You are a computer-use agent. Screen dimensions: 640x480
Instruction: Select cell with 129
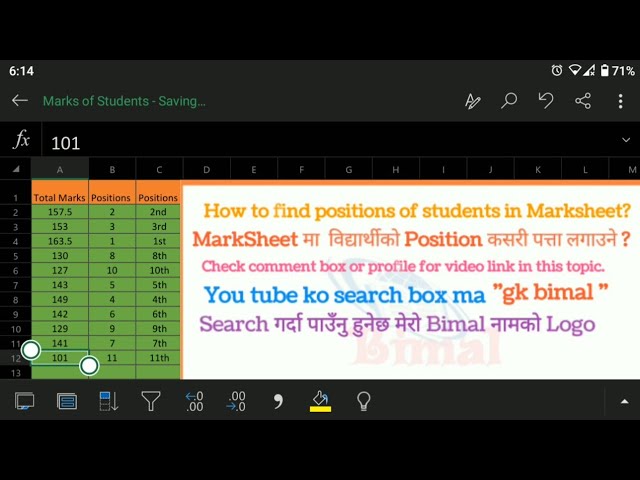tap(60, 329)
